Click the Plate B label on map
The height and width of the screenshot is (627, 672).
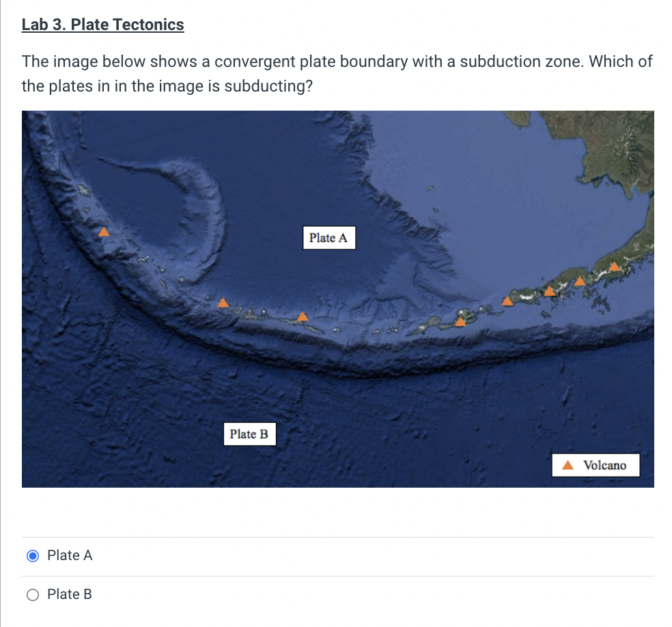[249, 434]
